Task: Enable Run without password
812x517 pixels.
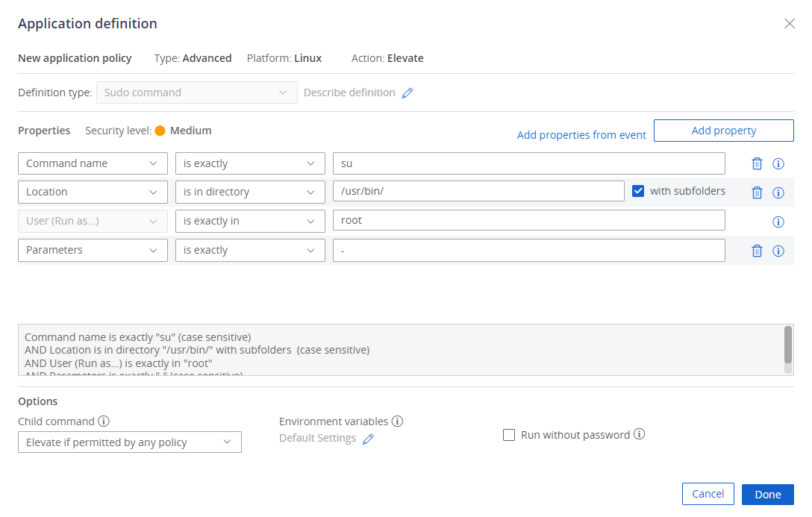Action: pos(509,434)
